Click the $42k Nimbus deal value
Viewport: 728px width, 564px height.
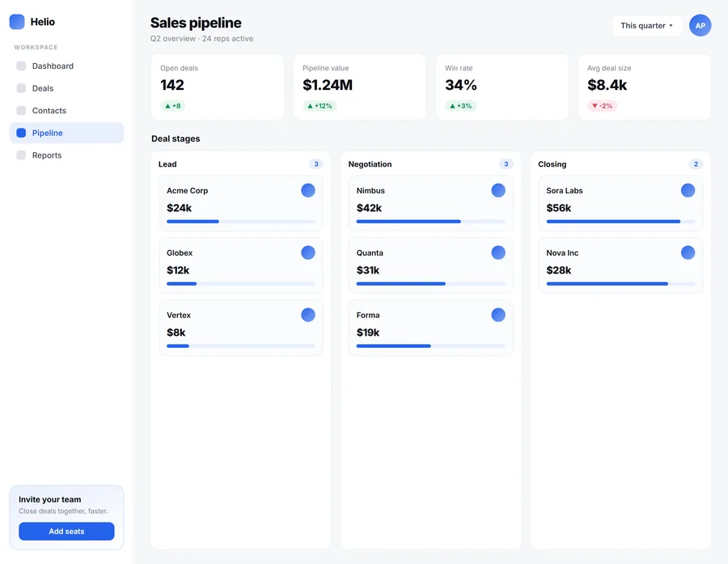pyautogui.click(x=369, y=208)
